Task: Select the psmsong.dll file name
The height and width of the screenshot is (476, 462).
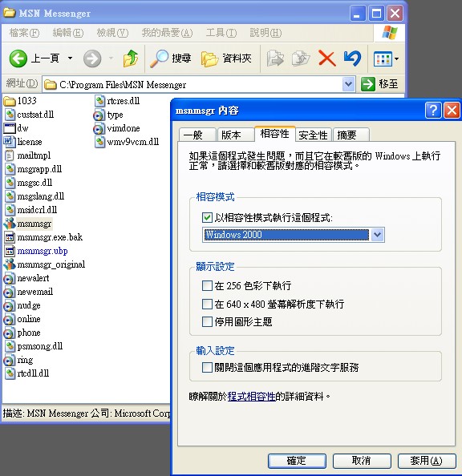Action: click(x=40, y=346)
